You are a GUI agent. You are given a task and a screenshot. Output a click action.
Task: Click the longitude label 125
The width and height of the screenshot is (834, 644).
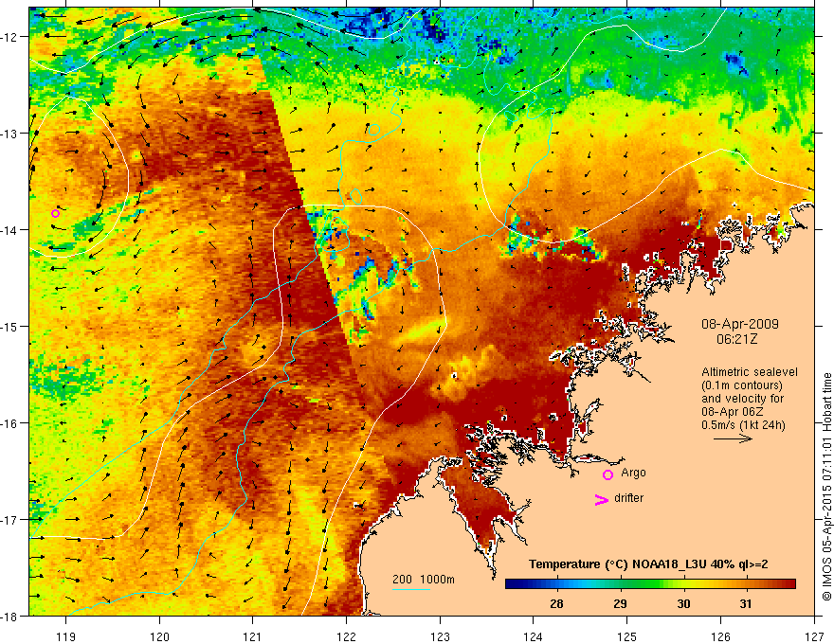627,636
